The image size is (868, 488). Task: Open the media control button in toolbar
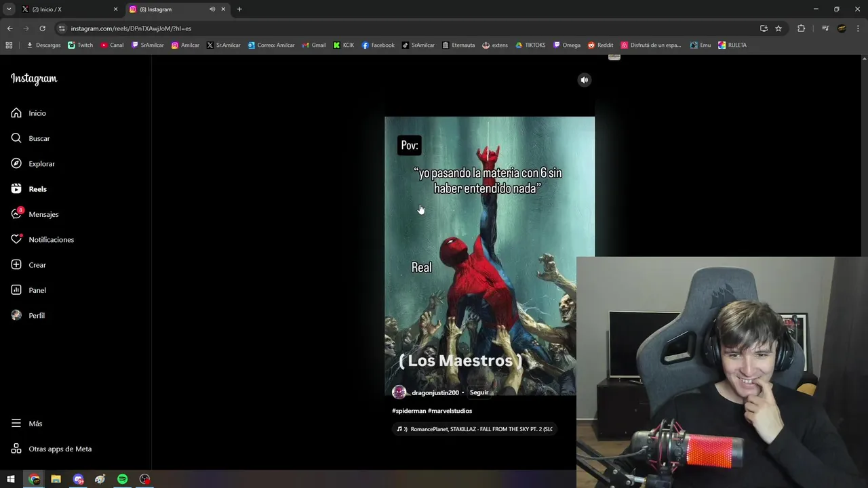(x=825, y=28)
